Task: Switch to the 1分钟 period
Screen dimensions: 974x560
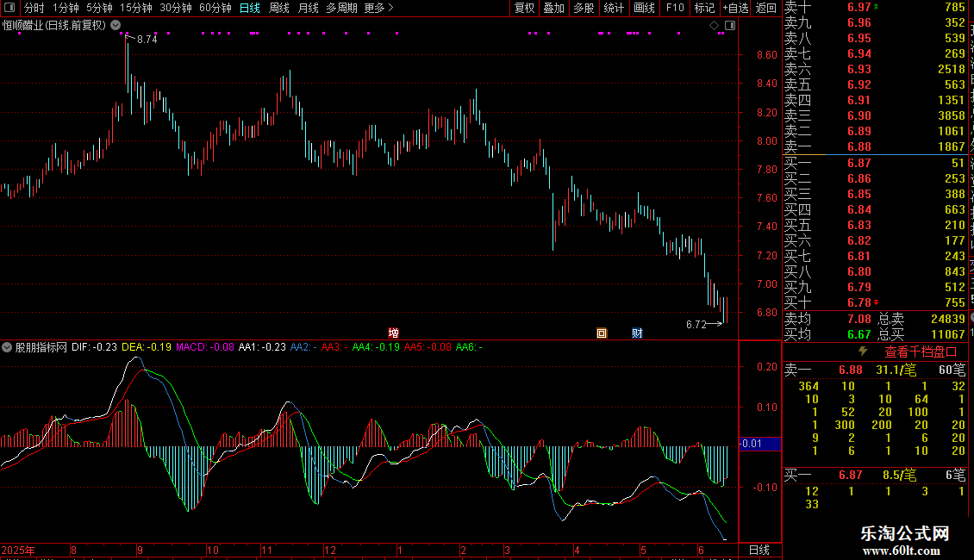Action: click(66, 8)
